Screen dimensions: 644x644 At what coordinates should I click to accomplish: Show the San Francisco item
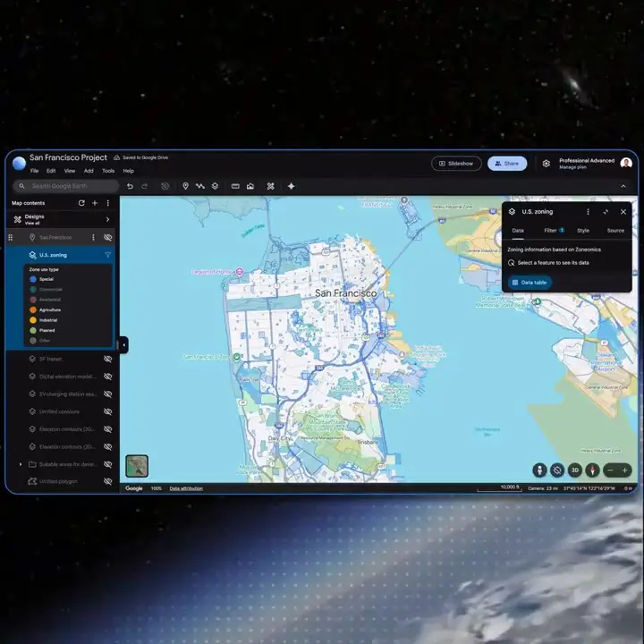[108, 237]
